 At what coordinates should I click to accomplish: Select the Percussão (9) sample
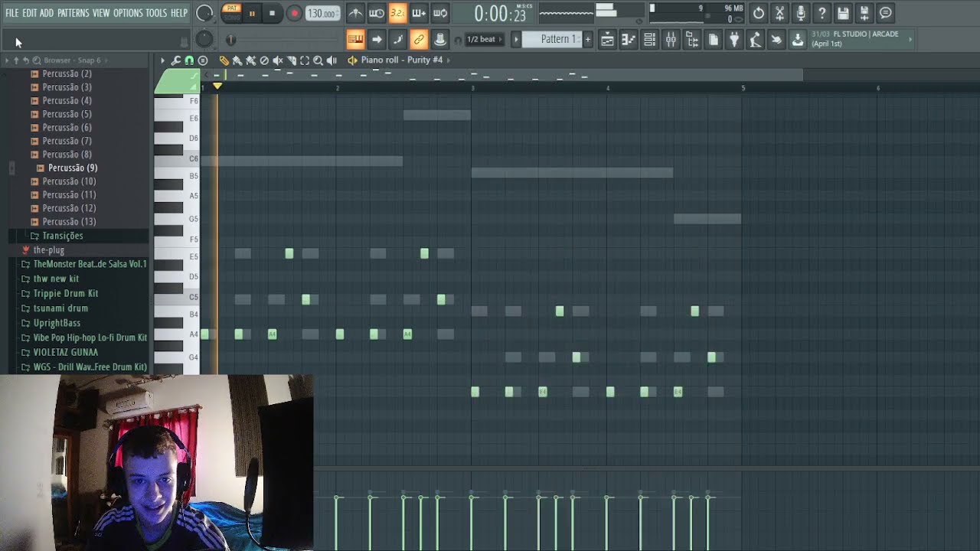tap(73, 168)
